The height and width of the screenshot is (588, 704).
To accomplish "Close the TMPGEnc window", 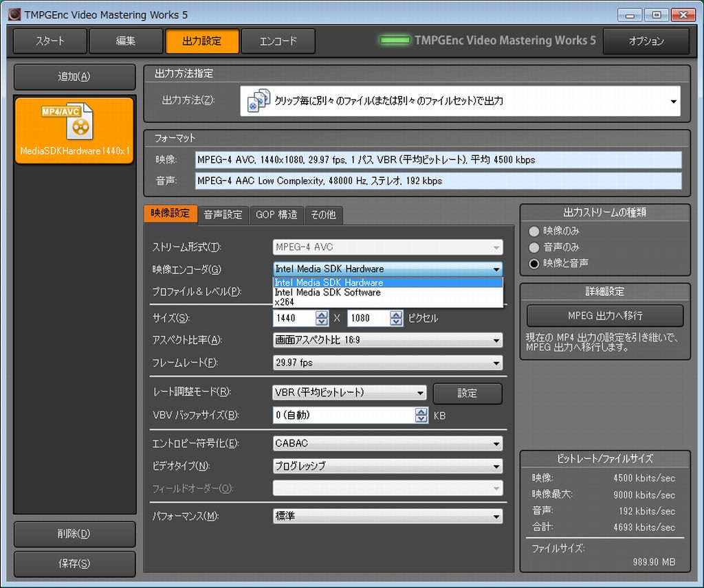I will (683, 15).
